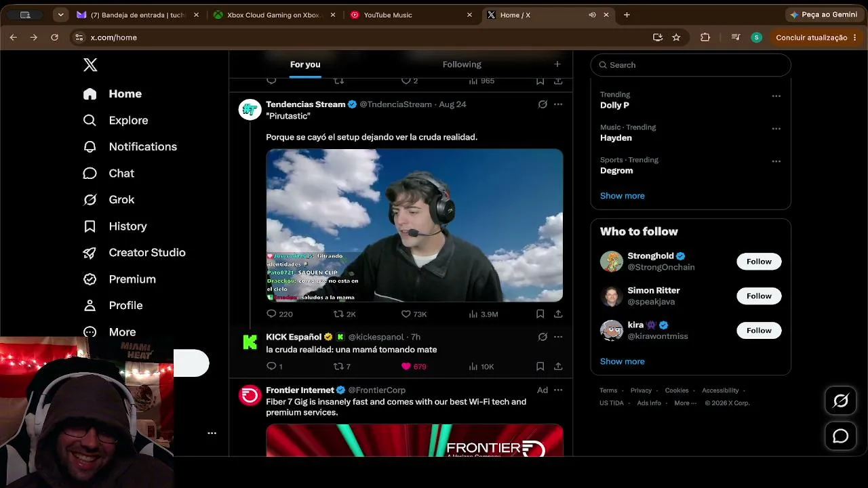Click the X logo in the sidebar
This screenshot has height=488, width=868.
(90, 65)
